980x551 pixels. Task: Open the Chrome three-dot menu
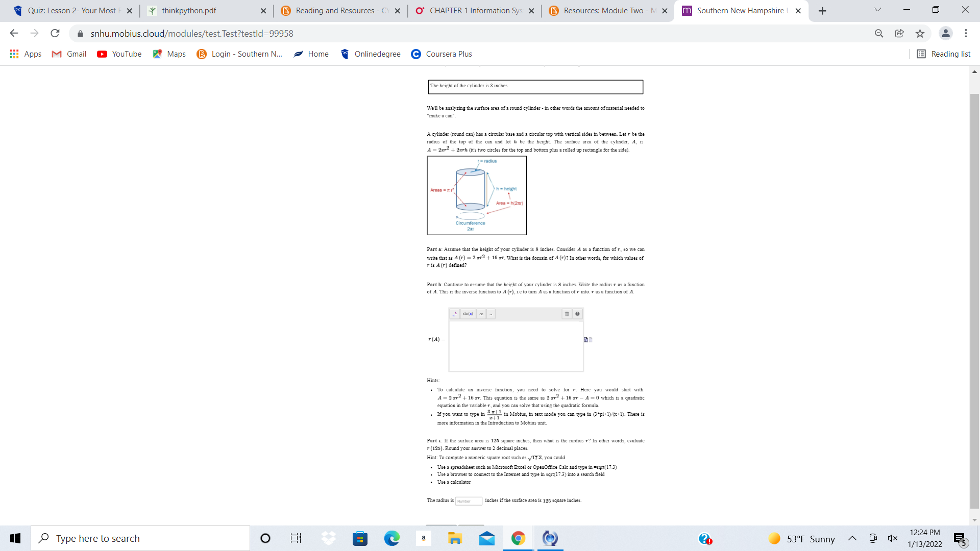coord(966,33)
